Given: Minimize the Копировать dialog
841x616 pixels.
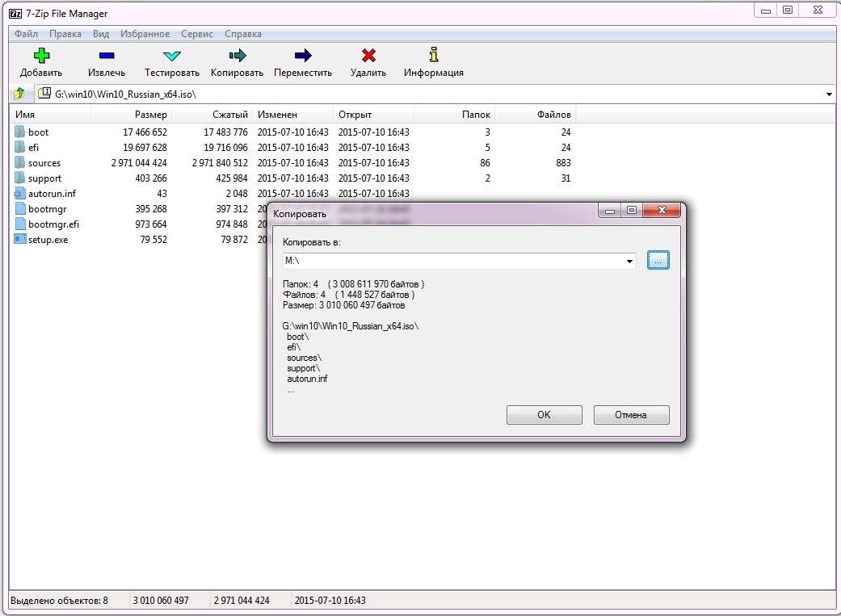Looking at the screenshot, I should point(609,210).
